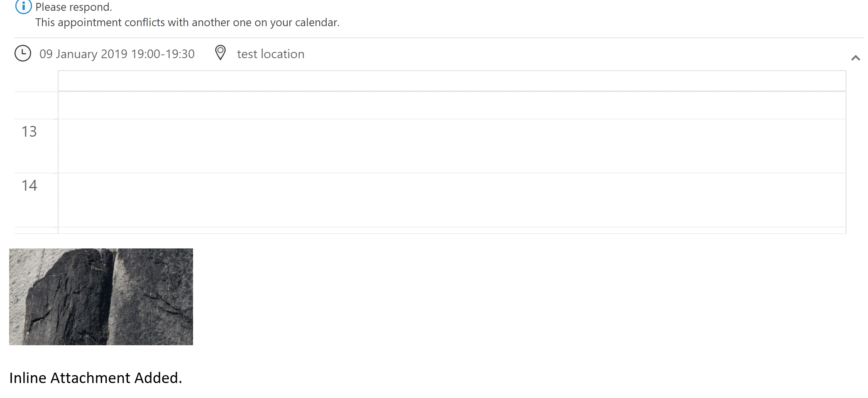
Task: Click the 'test location' link
Action: [270, 54]
